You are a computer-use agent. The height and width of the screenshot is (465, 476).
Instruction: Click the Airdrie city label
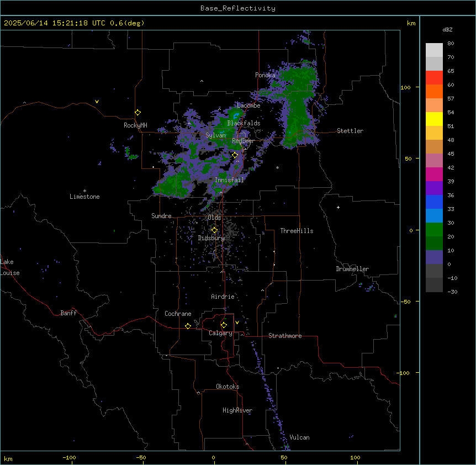click(x=223, y=297)
